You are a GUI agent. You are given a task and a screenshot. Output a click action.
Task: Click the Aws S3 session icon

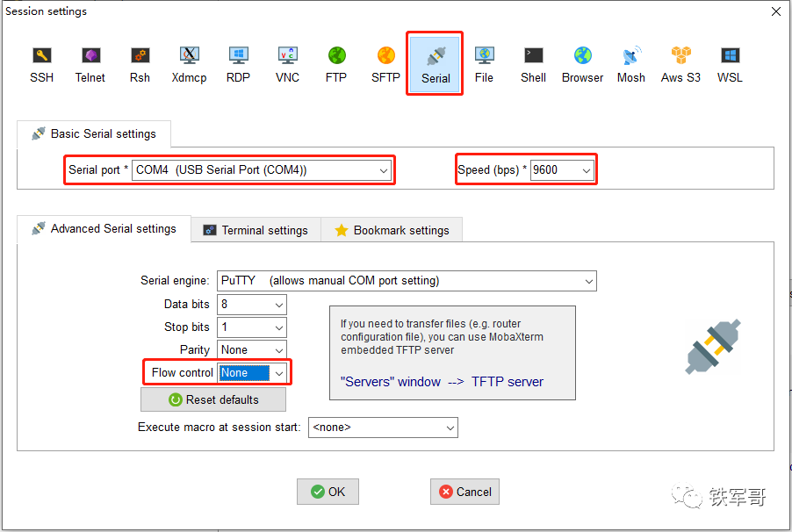[680, 65]
